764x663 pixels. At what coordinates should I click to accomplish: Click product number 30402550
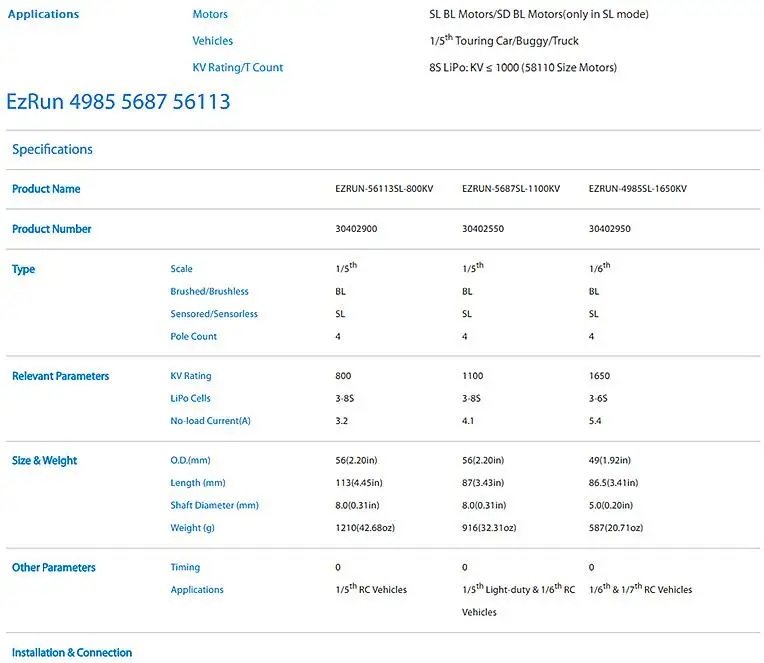tap(483, 229)
